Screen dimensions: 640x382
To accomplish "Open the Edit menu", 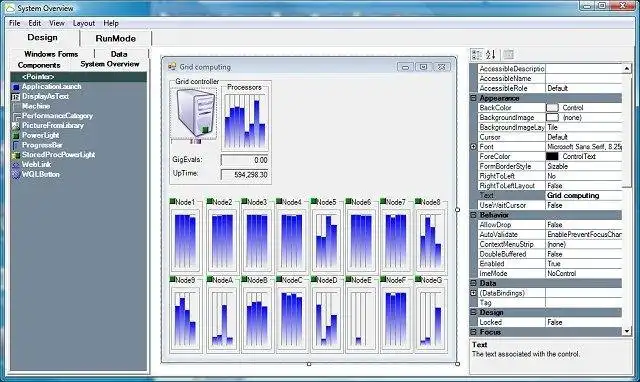I will (35, 23).
